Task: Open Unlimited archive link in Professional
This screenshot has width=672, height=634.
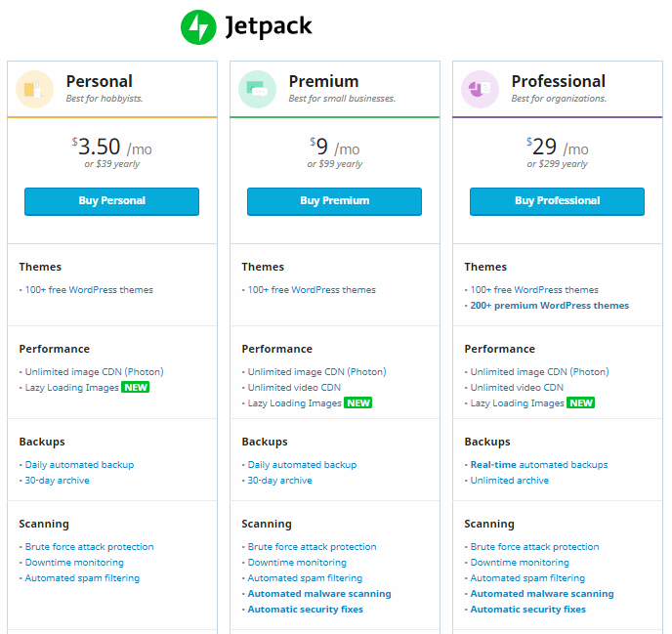Action: 510,481
